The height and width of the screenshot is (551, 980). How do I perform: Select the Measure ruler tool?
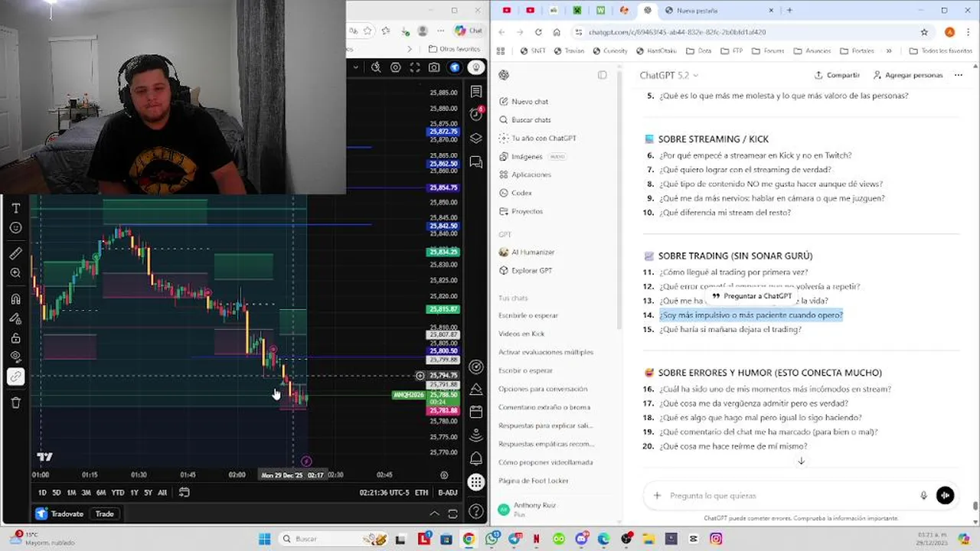point(15,253)
